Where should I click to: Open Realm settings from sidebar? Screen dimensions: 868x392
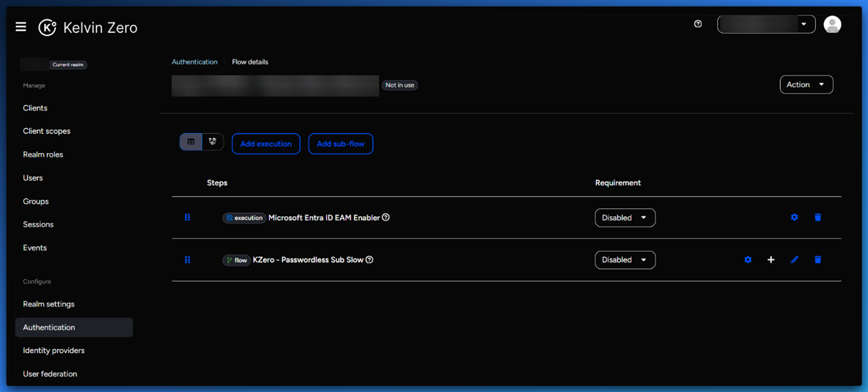(49, 304)
